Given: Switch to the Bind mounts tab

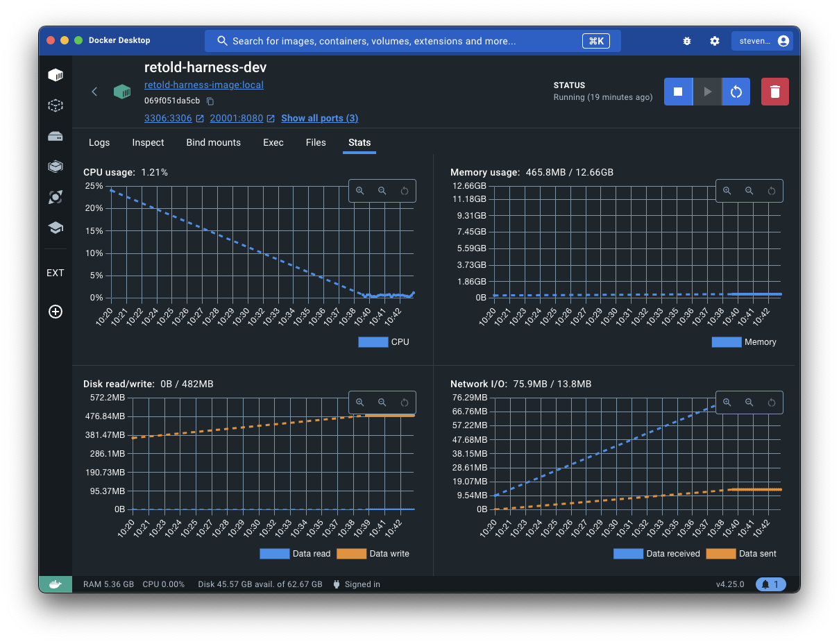Looking at the screenshot, I should point(214,142).
